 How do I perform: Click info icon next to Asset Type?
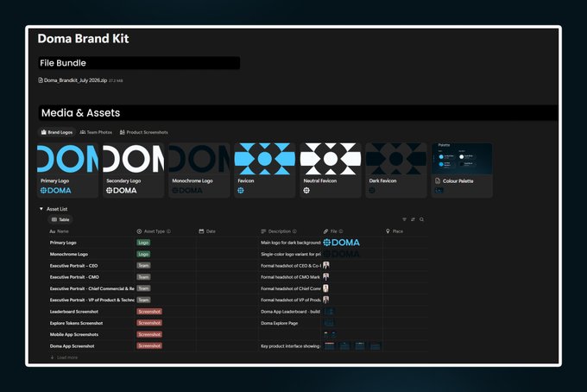(x=169, y=231)
